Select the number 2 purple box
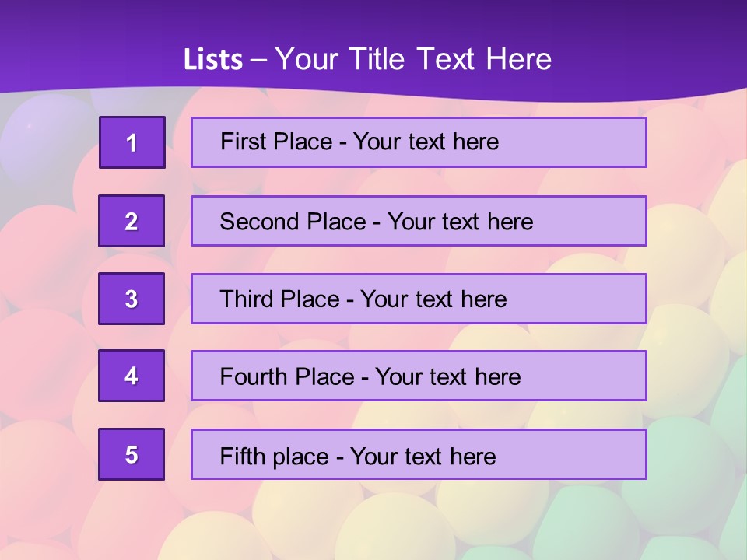 [132, 221]
